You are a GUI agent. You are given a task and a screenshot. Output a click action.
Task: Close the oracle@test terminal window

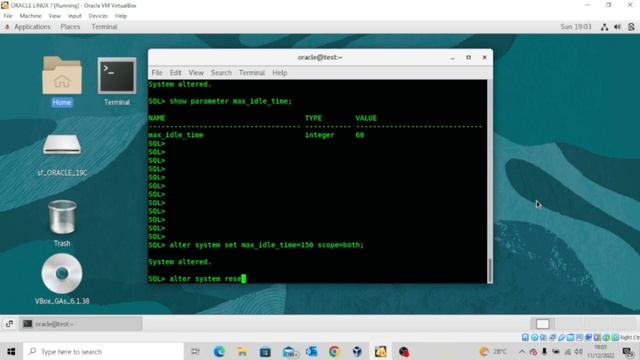click(x=484, y=58)
